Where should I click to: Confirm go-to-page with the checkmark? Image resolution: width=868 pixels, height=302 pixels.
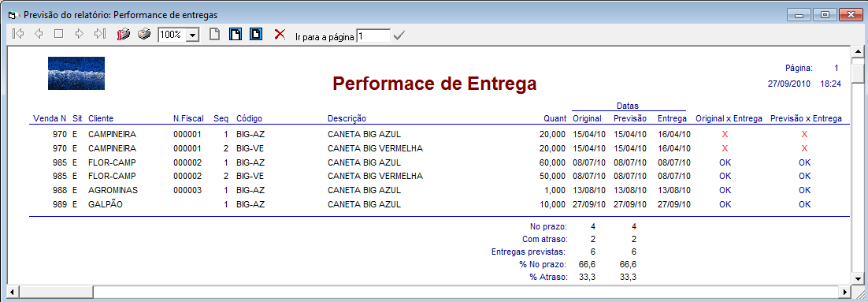pyautogui.click(x=399, y=35)
